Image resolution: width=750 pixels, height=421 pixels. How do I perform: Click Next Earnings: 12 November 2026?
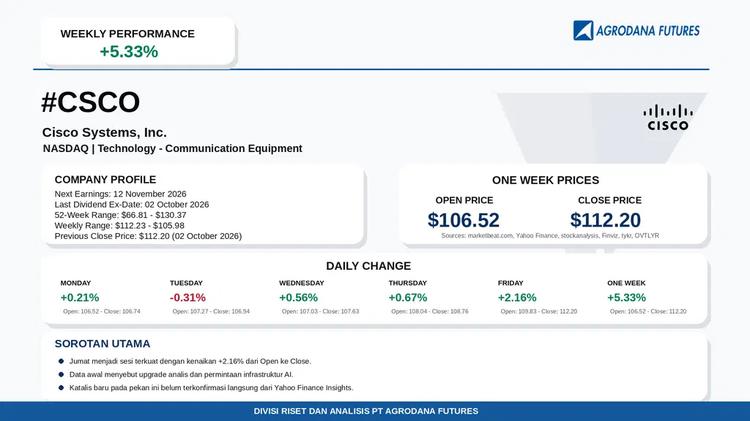pyautogui.click(x=121, y=194)
